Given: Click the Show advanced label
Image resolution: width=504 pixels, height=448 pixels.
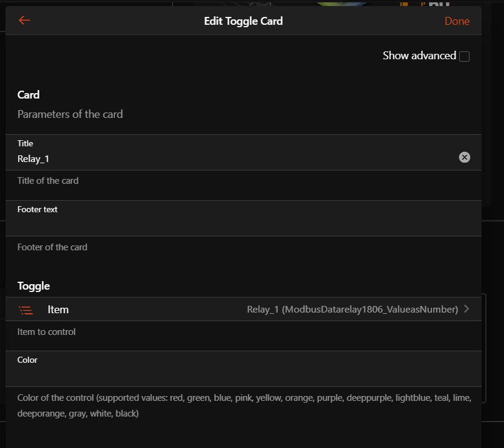Looking at the screenshot, I should click(419, 56).
